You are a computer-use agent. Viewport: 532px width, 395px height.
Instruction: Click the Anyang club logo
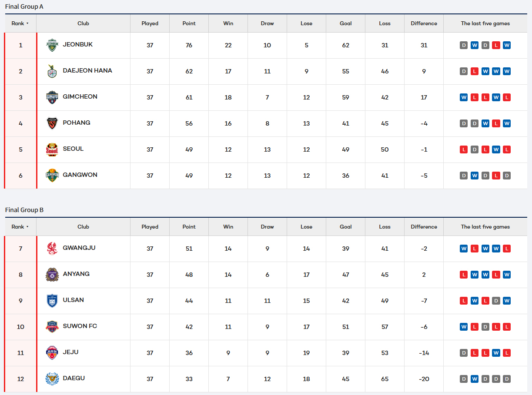tap(52, 275)
